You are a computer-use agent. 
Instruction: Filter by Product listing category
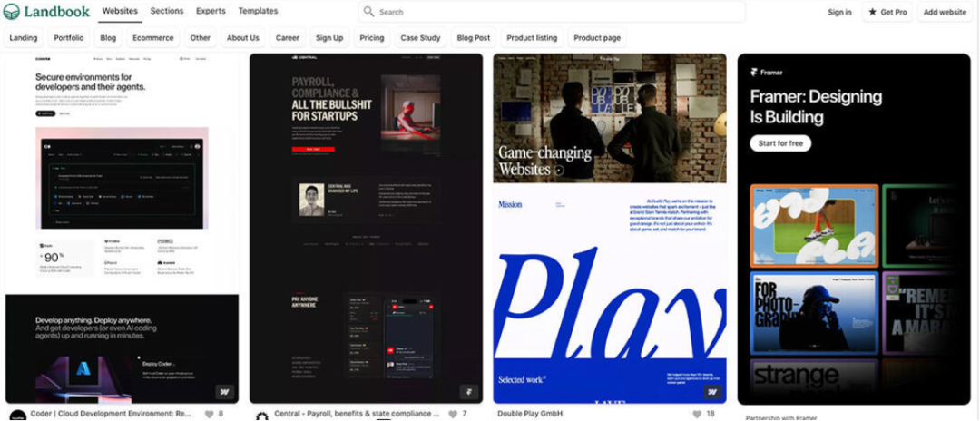pyautogui.click(x=532, y=37)
